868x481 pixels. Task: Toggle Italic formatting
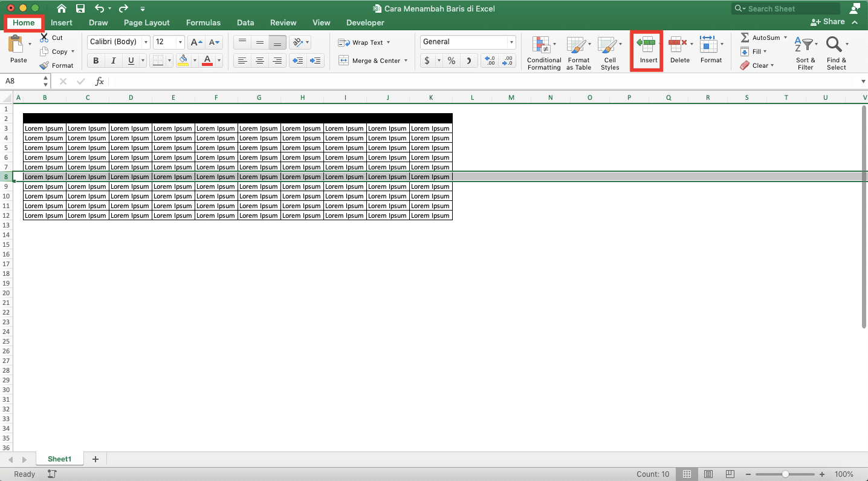113,61
